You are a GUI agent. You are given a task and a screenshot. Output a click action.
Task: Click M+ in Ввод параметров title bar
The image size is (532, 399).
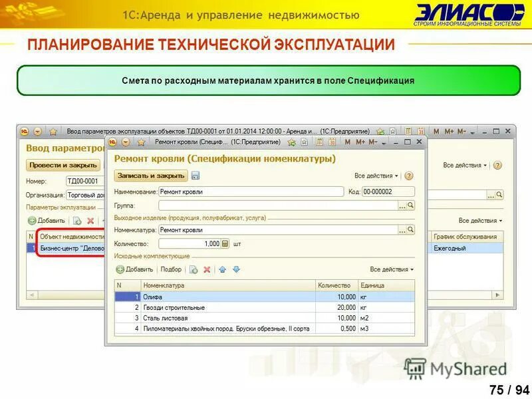(x=450, y=131)
